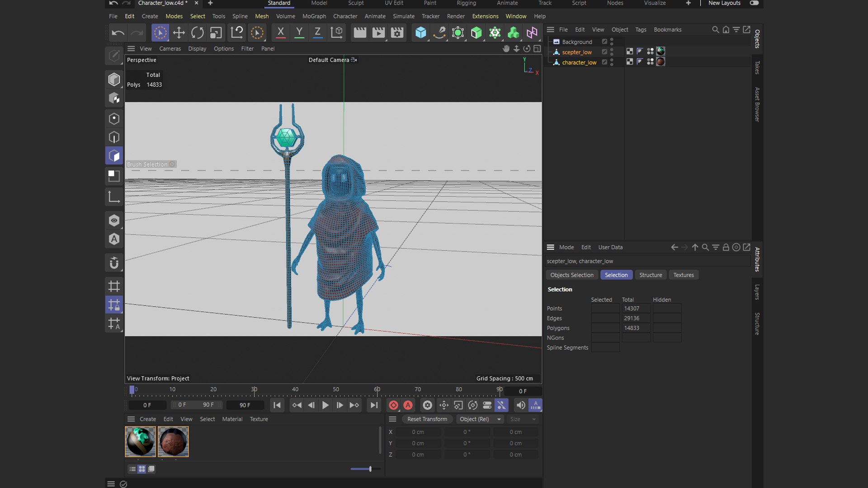
Task: Toggle visibility dots of character_low
Action: 612,62
